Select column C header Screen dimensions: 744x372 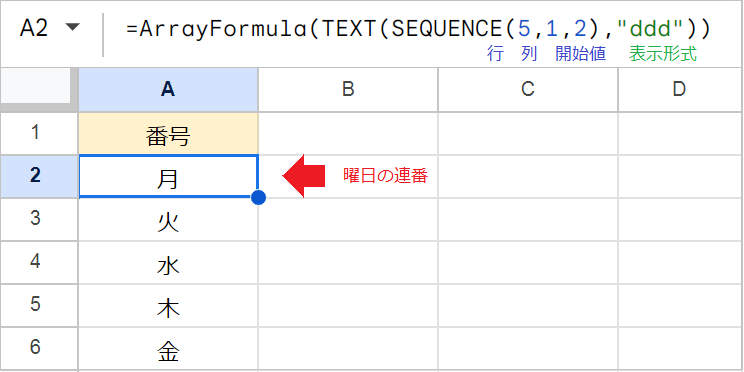(528, 90)
